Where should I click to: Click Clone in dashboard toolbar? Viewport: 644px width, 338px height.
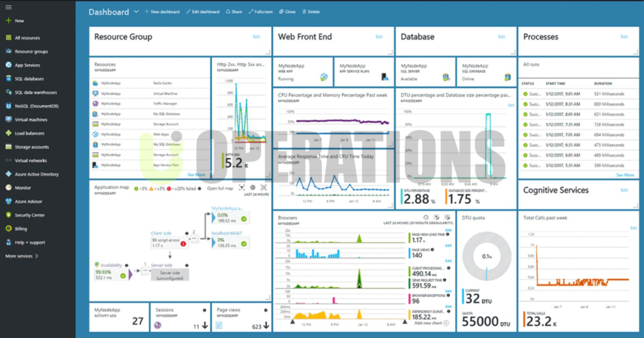[x=287, y=12]
